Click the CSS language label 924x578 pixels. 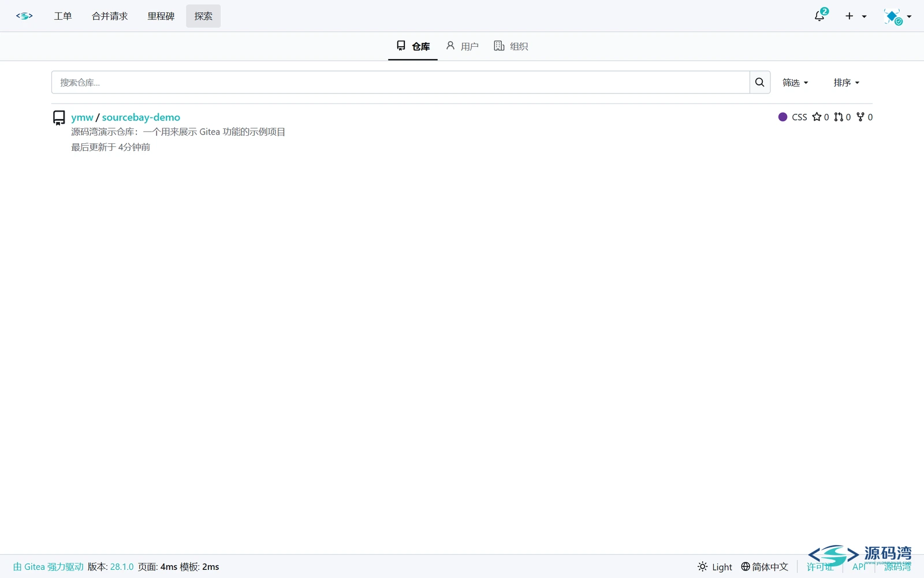pos(799,117)
